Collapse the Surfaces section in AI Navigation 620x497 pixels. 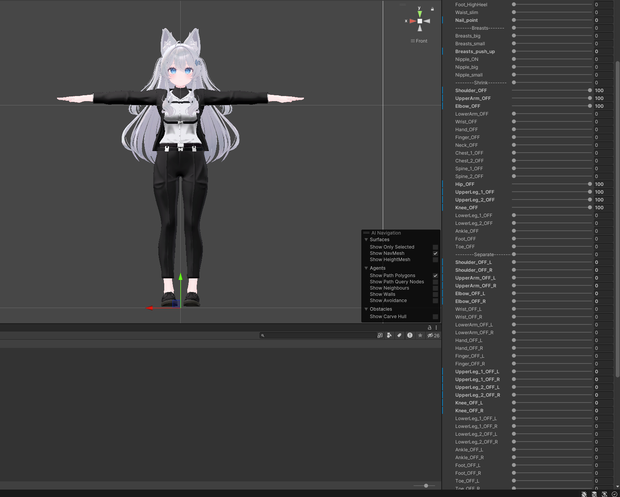(366, 240)
